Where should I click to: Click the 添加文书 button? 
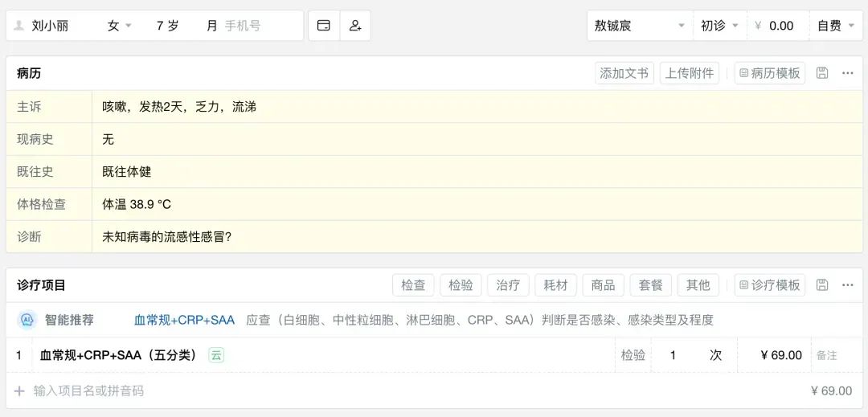(624, 73)
